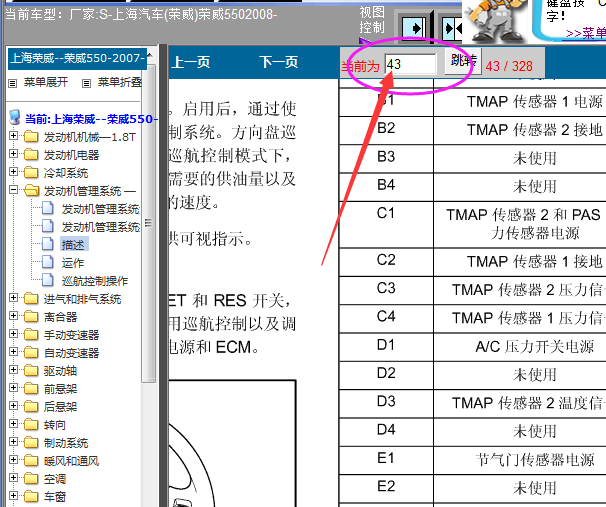Go to previous page with 上一页
The height and width of the screenshot is (507, 606).
point(191,62)
